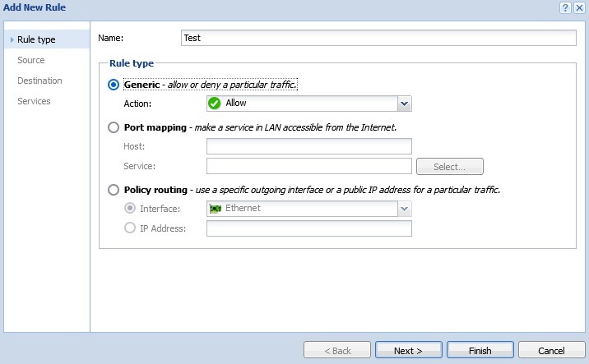Switch to the Source step
This screenshot has width=589, height=364.
pos(31,60)
